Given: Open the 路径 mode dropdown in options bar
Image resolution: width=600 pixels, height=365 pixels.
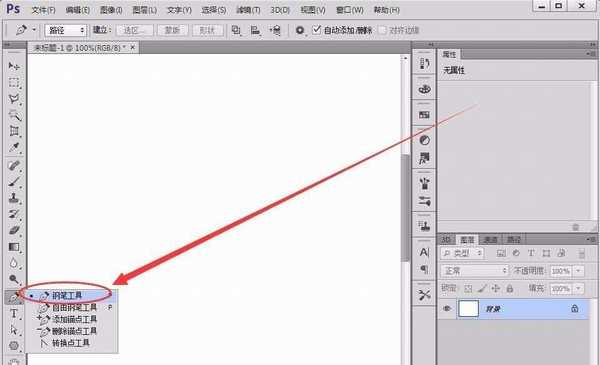Looking at the screenshot, I should pos(66,30).
